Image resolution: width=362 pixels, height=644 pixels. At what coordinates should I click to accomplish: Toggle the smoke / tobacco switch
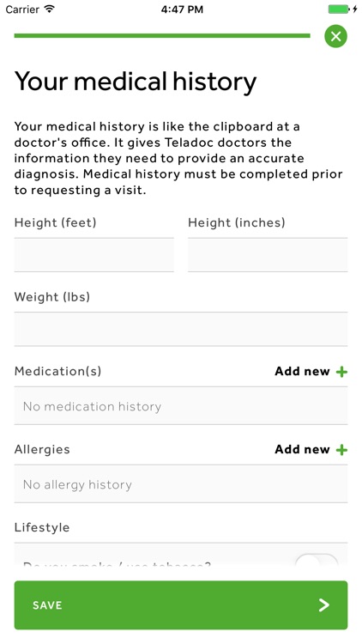[317, 561]
